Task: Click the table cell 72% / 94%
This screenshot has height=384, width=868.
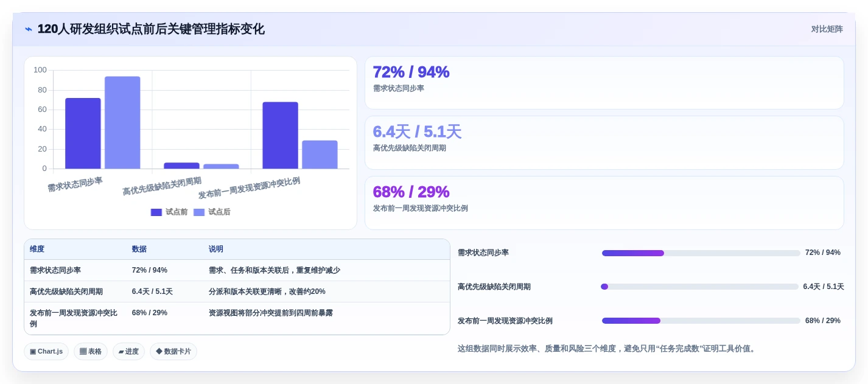Action: click(x=150, y=270)
